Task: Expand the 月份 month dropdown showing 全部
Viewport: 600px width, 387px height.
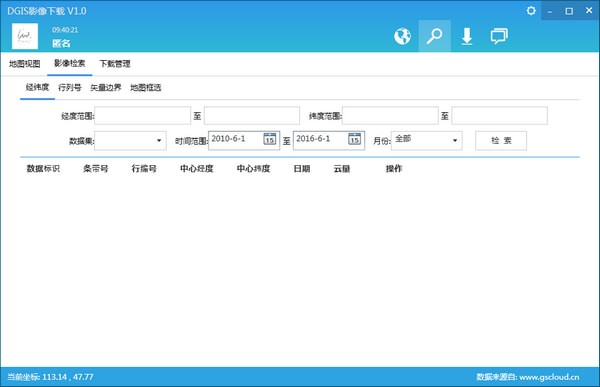Action: pyautogui.click(x=427, y=140)
